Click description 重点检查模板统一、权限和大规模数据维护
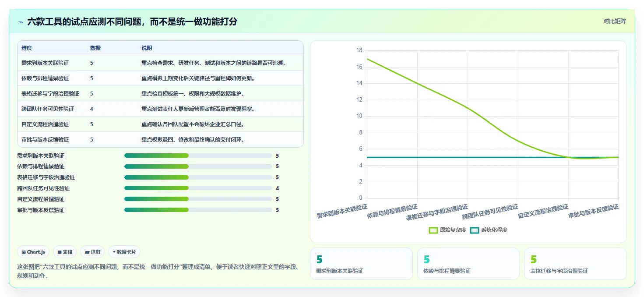This screenshot has width=644, height=297. tap(193, 94)
